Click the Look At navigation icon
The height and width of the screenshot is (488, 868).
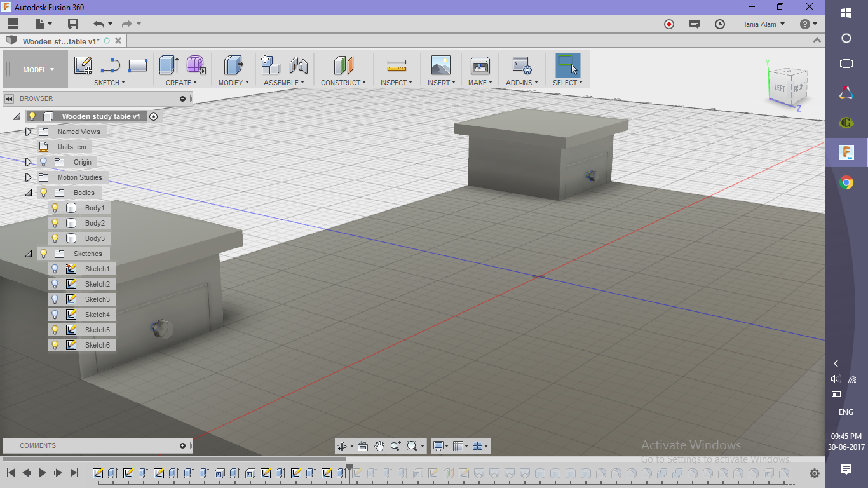[x=363, y=446]
